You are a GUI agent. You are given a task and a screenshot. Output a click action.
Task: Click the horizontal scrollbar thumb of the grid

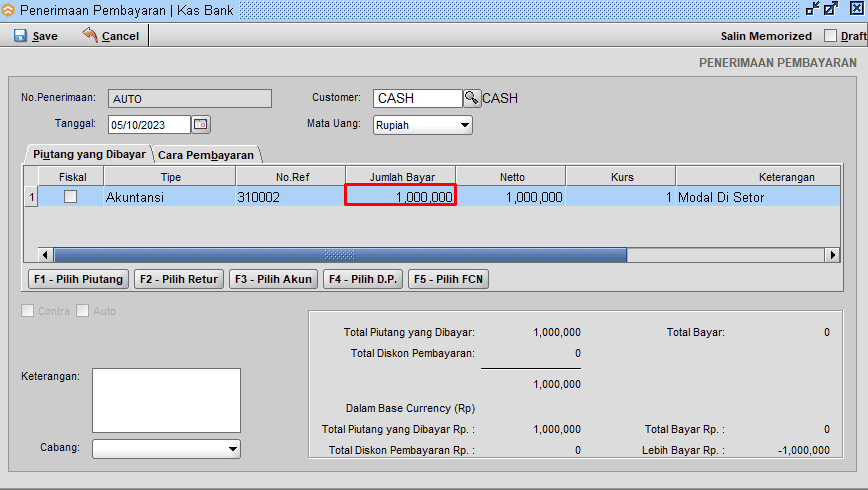click(x=340, y=255)
